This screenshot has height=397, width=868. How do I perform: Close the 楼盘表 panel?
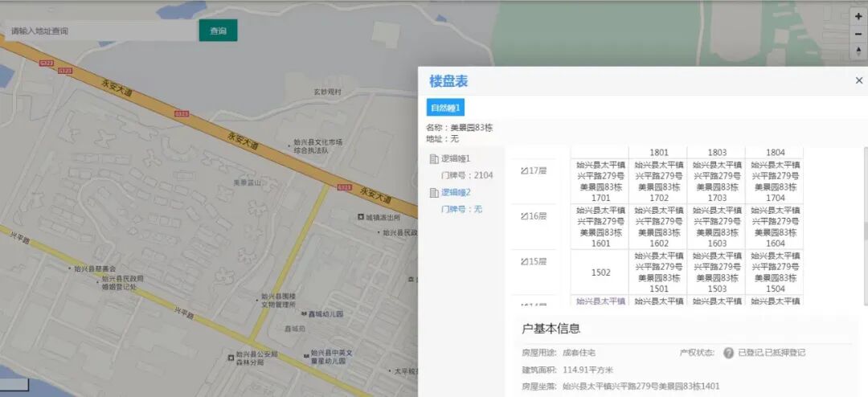tap(858, 81)
